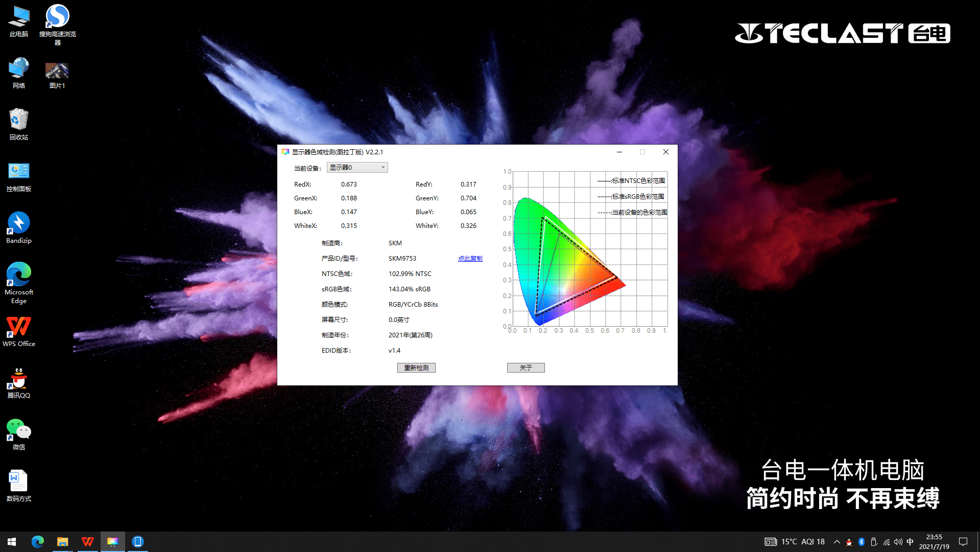Click the 2021年(第26周) manufacture date
The height and width of the screenshot is (552, 980).
click(x=411, y=335)
